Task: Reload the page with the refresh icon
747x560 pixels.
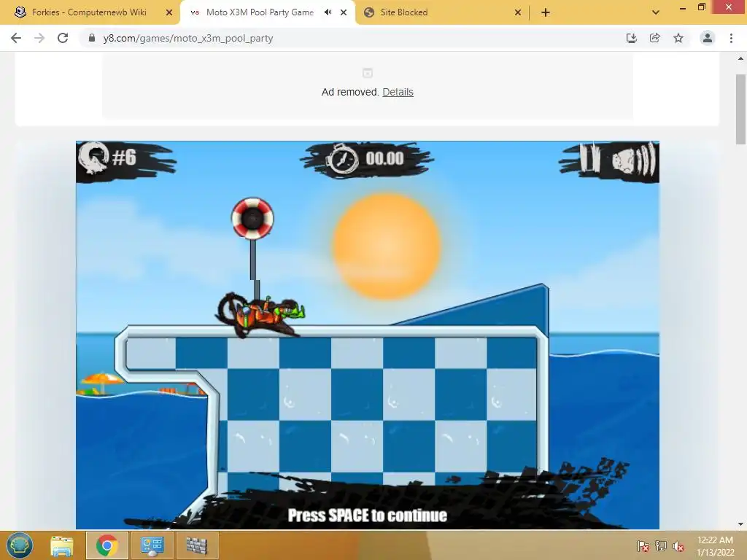Action: pos(63,38)
